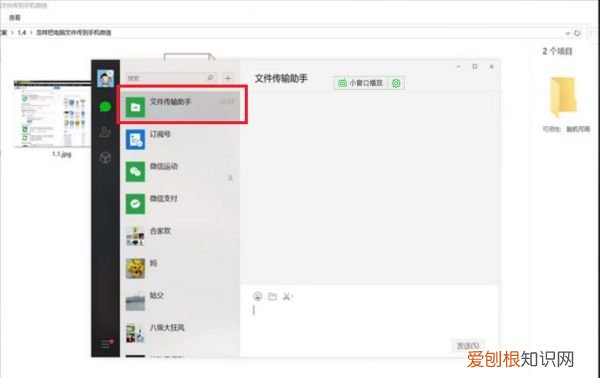Viewport: 600px width, 378px height.
Task: Click the 1.4 breadcrumb in Explorer address bar
Action: click(21, 33)
